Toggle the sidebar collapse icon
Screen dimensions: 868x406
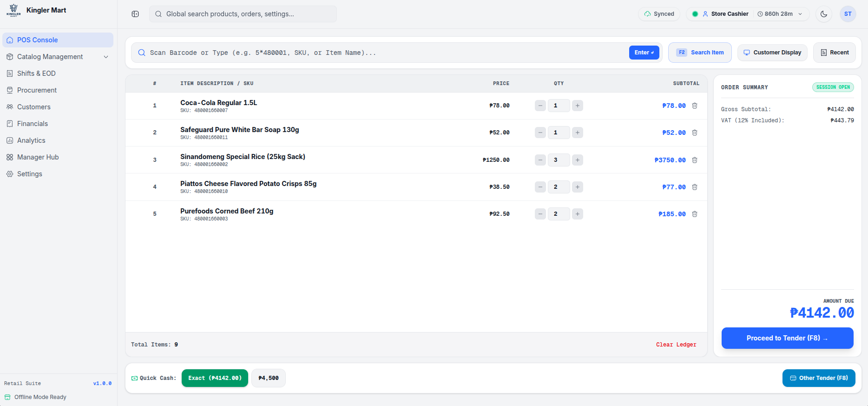(135, 14)
